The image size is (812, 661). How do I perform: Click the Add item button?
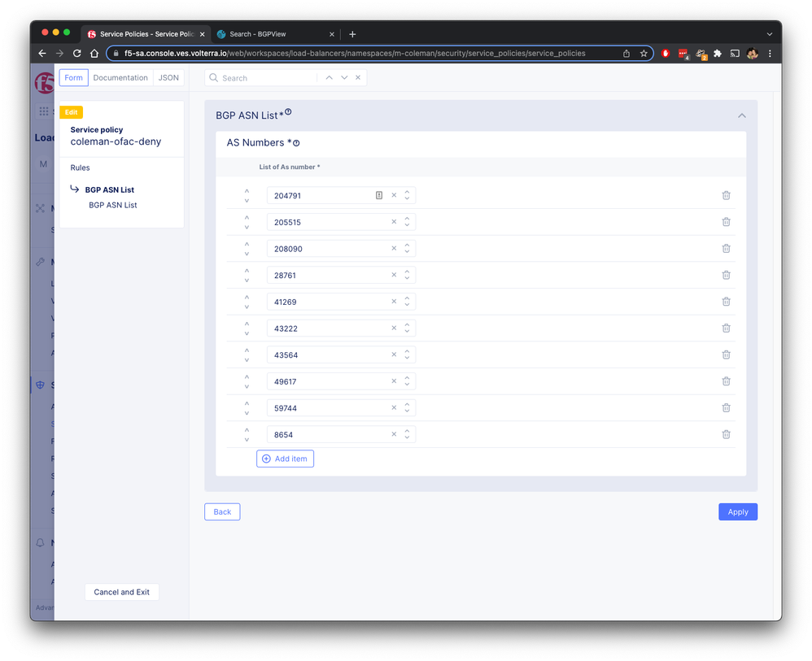pyautogui.click(x=285, y=459)
